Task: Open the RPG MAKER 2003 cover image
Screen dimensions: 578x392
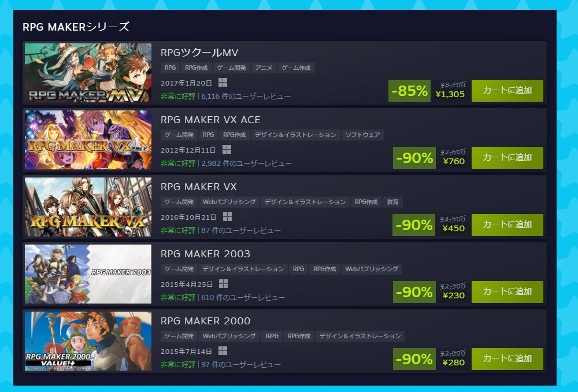Action: point(88,274)
